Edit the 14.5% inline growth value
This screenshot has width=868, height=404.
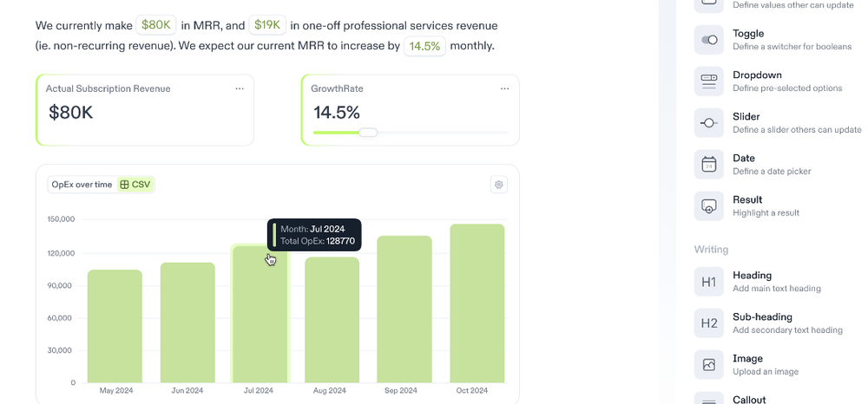coord(424,46)
